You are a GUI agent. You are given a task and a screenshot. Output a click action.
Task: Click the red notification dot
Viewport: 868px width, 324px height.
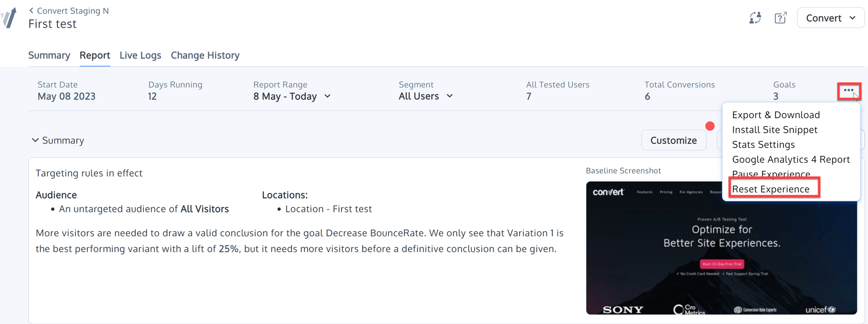coord(710,126)
